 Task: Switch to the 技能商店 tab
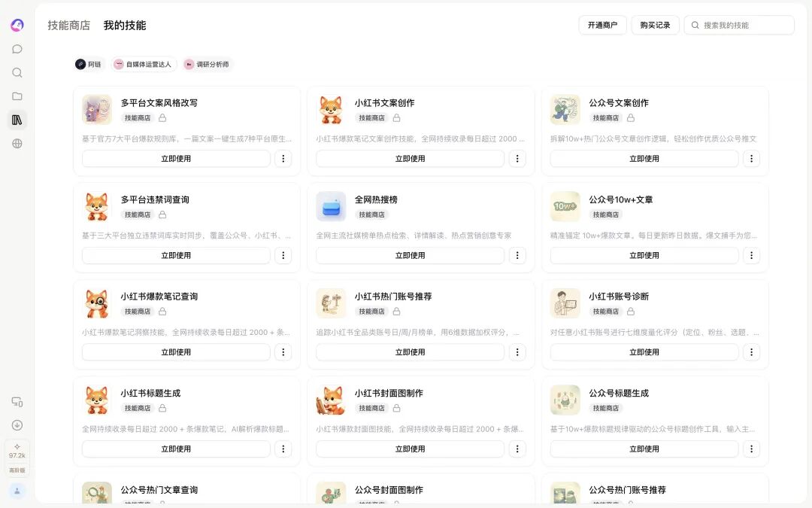pyautogui.click(x=69, y=26)
